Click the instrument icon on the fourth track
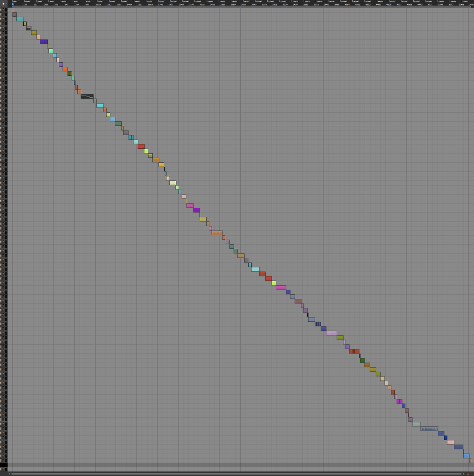Screen dimensions: 474x476 point(3,23)
